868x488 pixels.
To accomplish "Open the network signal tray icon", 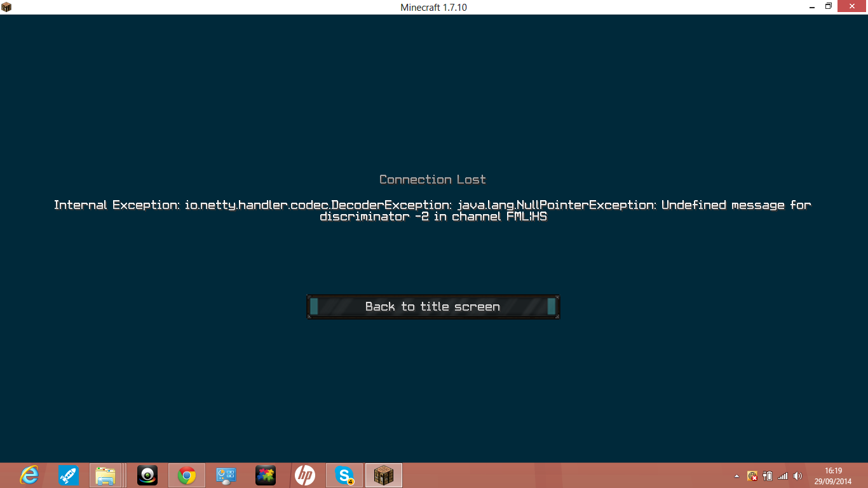I will [783, 476].
